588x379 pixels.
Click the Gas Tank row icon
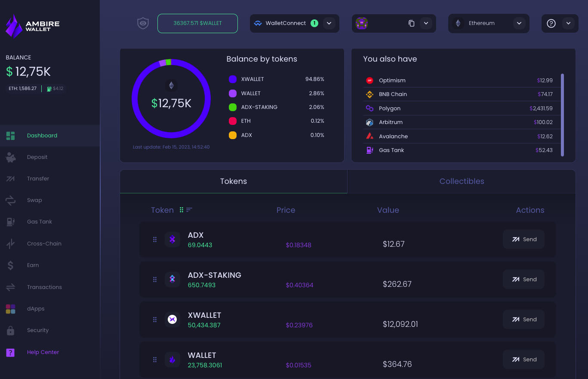pos(369,150)
